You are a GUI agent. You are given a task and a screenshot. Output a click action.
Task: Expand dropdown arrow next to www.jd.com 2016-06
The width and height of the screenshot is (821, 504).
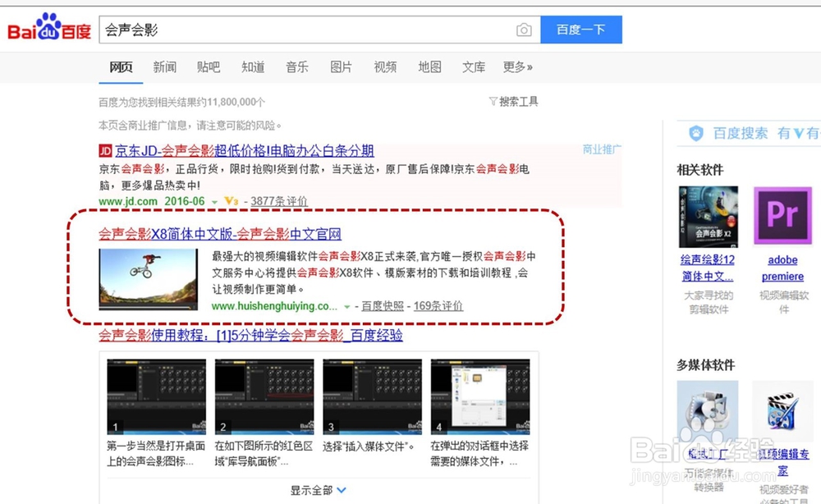click(x=214, y=202)
